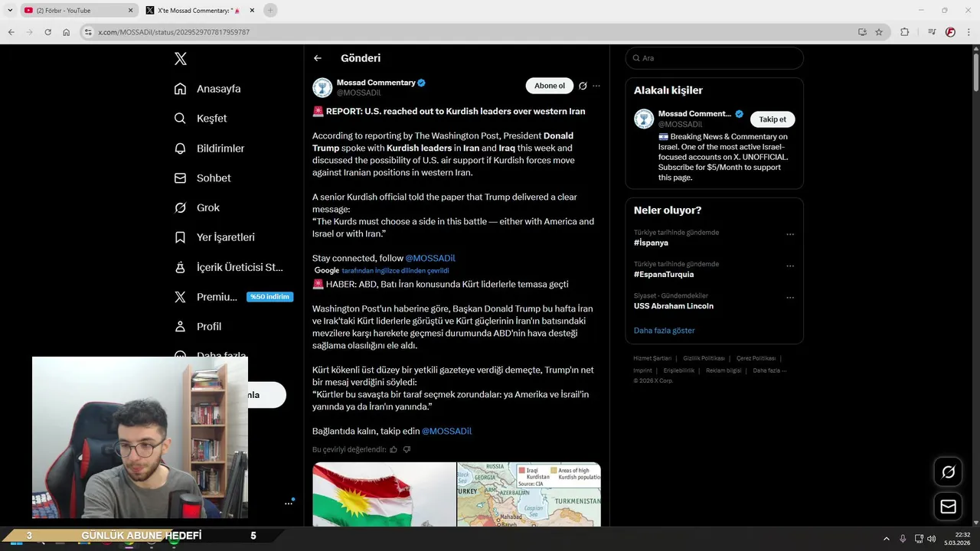Open more options for #EspanaTurquia trend
Viewport: 980px width, 551px height.
coord(790,266)
